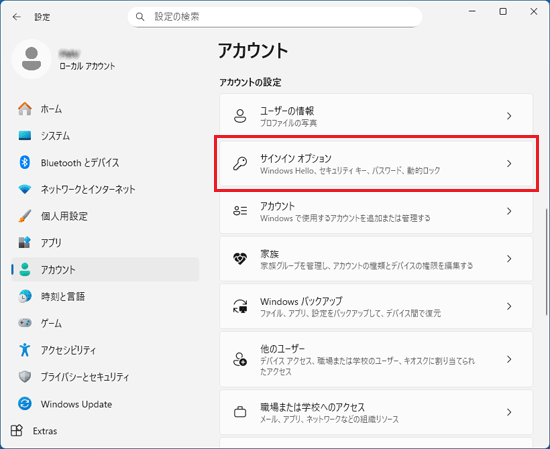Expand 家族 chevron
Screen dimensions: 550x449
[509, 259]
